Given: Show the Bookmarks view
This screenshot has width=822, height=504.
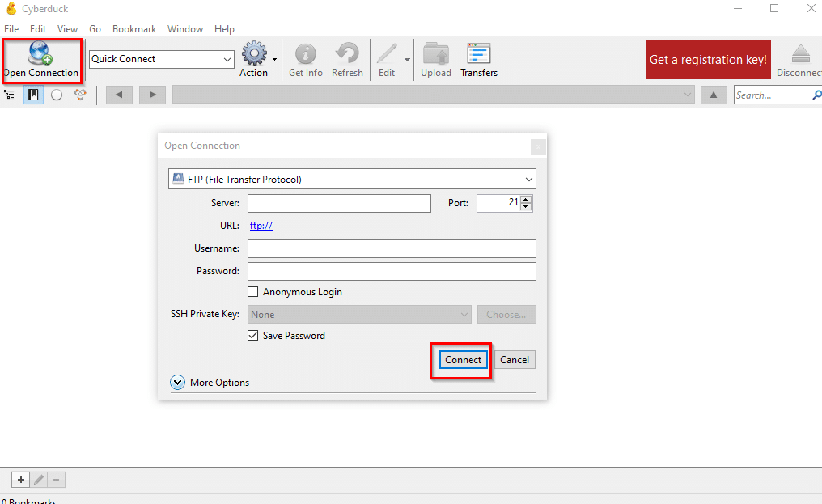Looking at the screenshot, I should pyautogui.click(x=33, y=95).
